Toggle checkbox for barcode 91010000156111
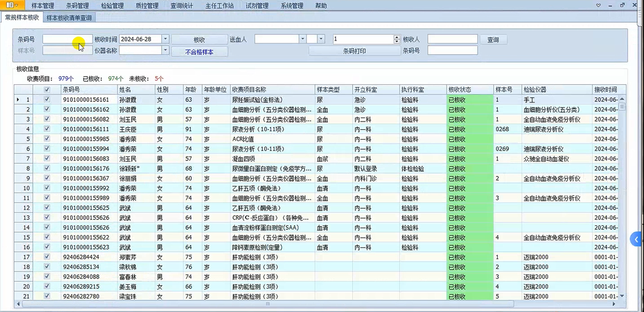This screenshot has width=644, height=312. click(47, 129)
